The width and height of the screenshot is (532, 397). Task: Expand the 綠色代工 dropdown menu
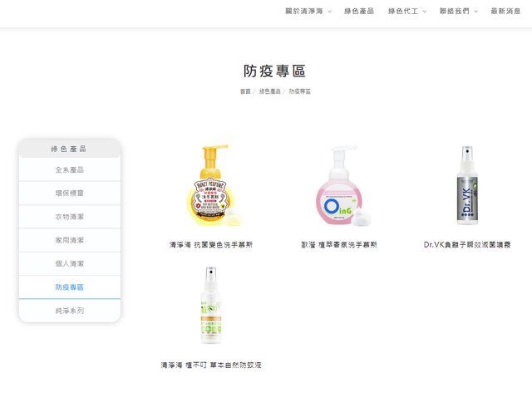point(406,11)
